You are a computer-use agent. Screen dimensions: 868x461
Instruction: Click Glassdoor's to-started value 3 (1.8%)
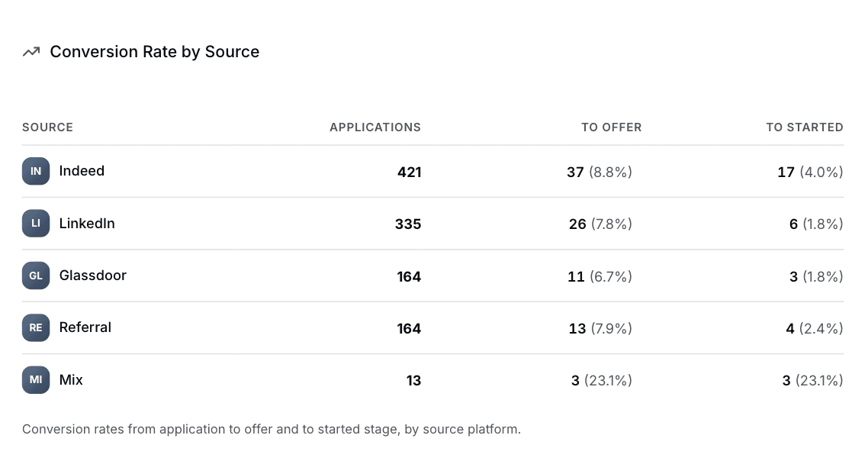pyautogui.click(x=816, y=276)
